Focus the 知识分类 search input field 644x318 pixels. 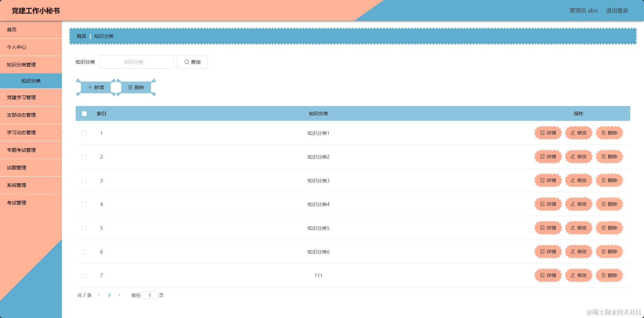tap(136, 62)
